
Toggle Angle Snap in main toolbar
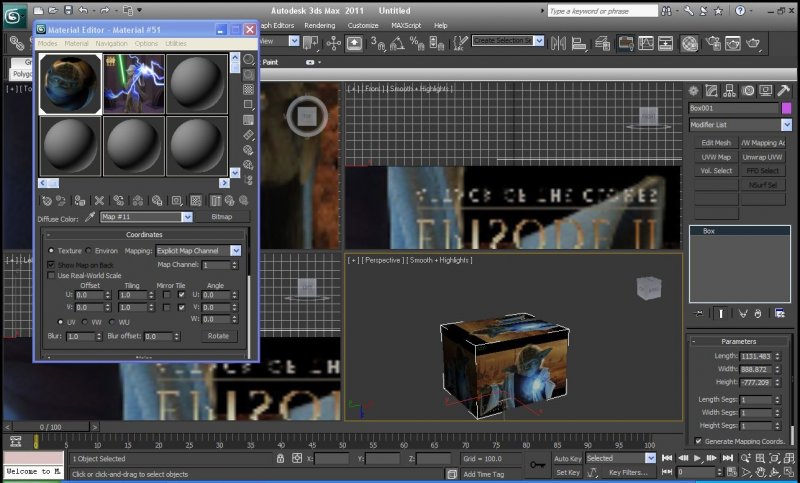click(397, 43)
